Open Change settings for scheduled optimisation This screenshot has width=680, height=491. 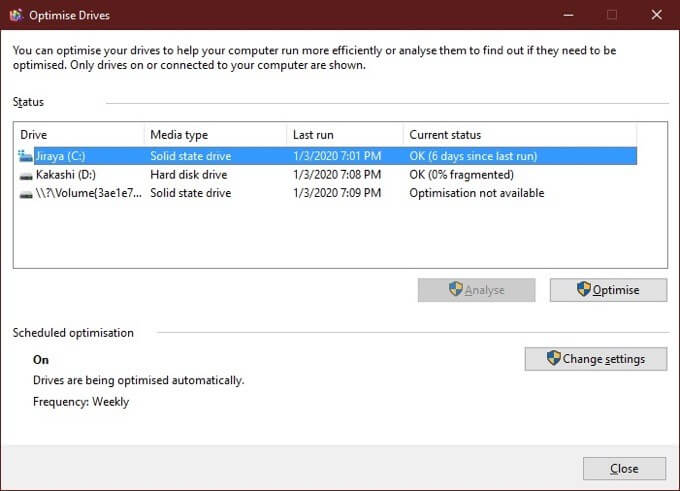coord(595,359)
